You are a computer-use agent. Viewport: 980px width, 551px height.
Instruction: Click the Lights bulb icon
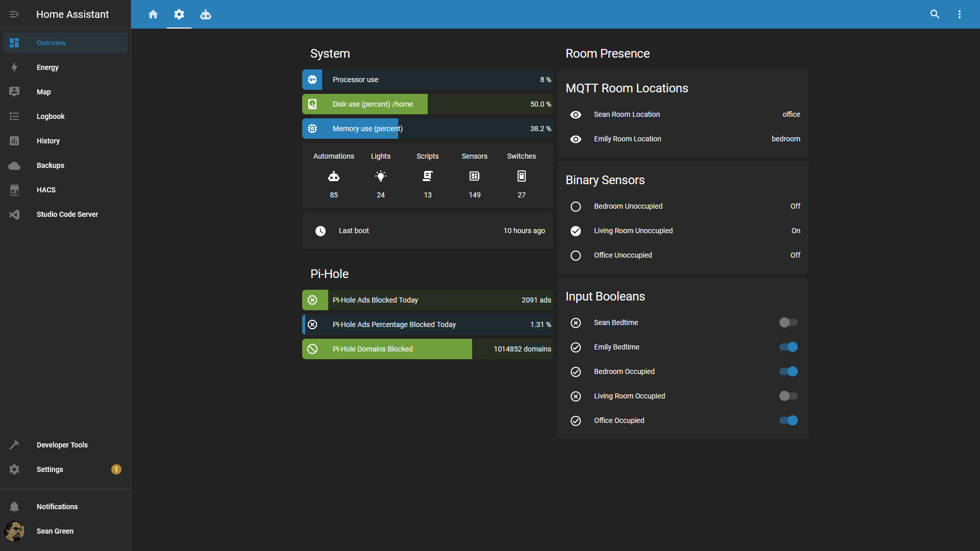tap(381, 177)
